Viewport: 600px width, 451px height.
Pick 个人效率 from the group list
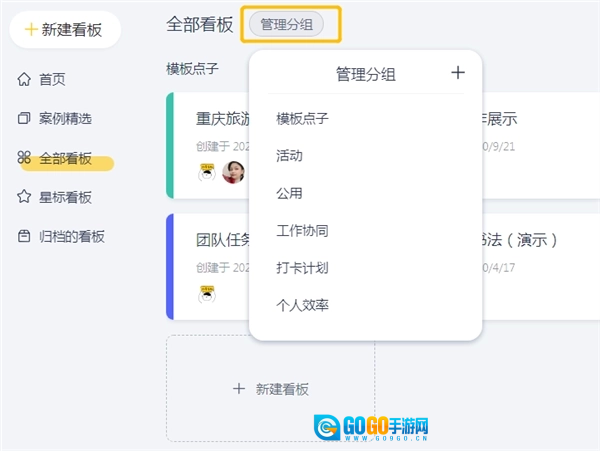pos(302,305)
